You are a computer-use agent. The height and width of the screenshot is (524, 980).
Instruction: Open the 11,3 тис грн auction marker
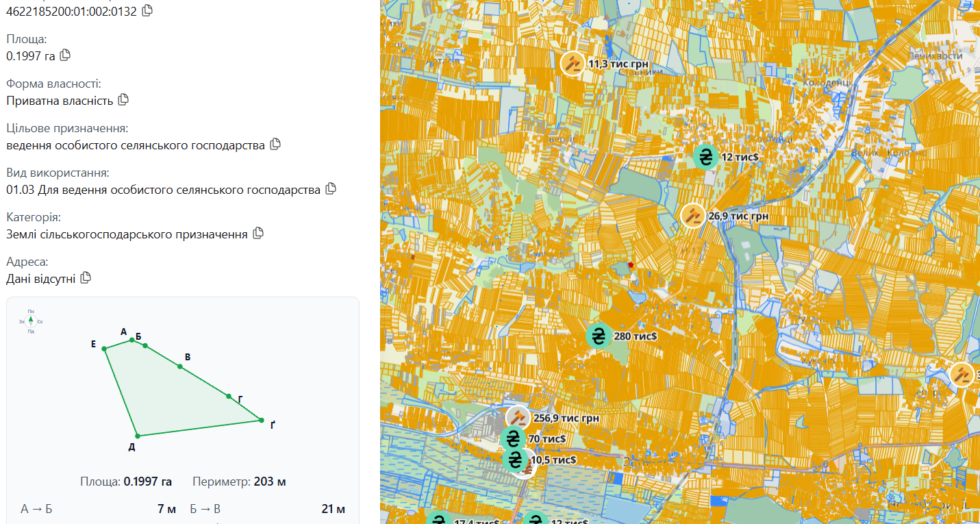[x=573, y=64]
